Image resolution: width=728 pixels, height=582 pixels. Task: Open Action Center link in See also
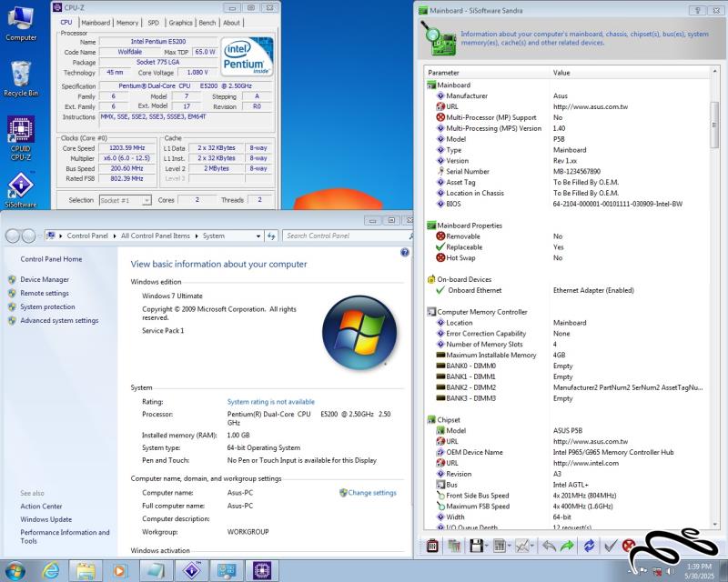pyautogui.click(x=41, y=507)
